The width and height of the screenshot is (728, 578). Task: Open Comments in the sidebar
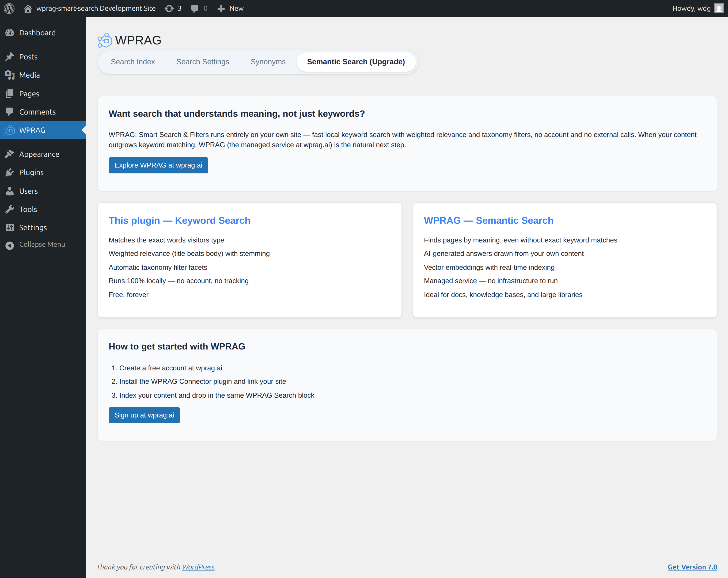43,112
